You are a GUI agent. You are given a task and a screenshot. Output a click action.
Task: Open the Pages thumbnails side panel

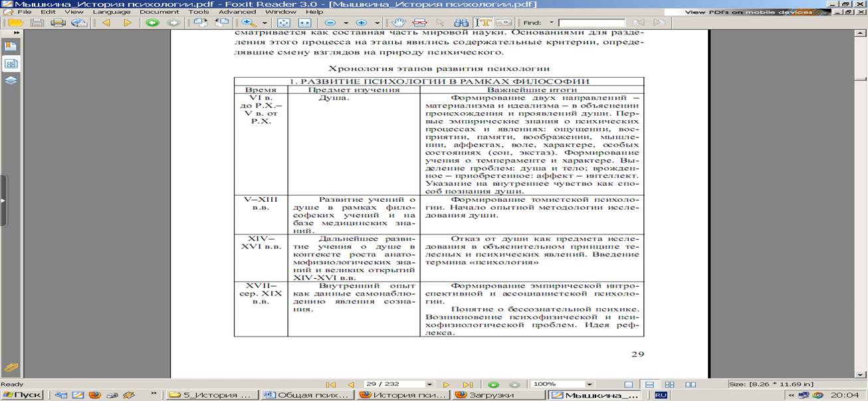point(11,64)
